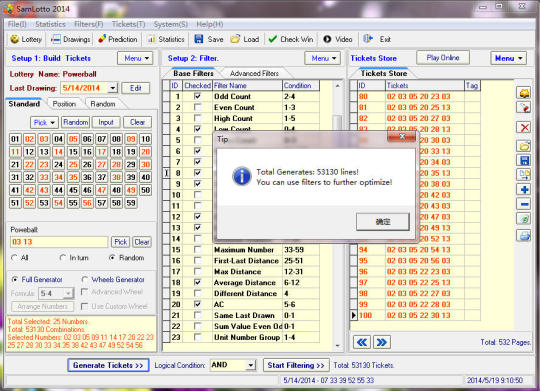Open the Tickets Store Menu dropdown

click(x=509, y=58)
